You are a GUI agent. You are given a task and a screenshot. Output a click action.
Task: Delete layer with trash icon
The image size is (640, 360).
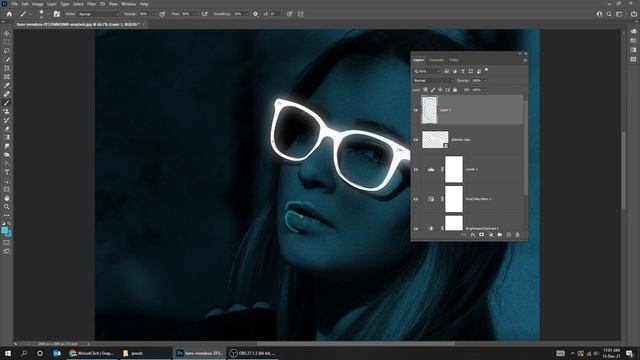pyautogui.click(x=518, y=235)
